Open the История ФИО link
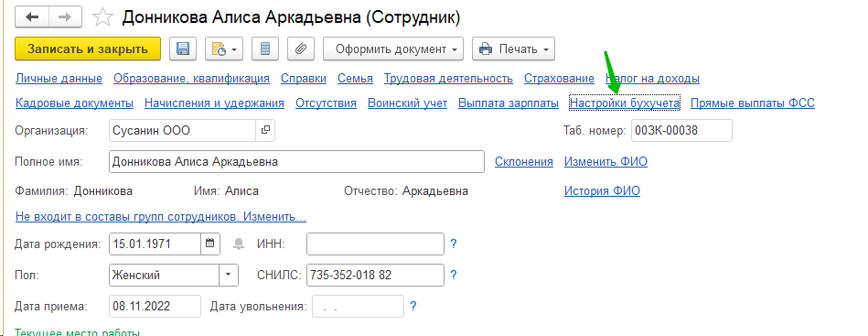The width and height of the screenshot is (868, 336). 602,191
